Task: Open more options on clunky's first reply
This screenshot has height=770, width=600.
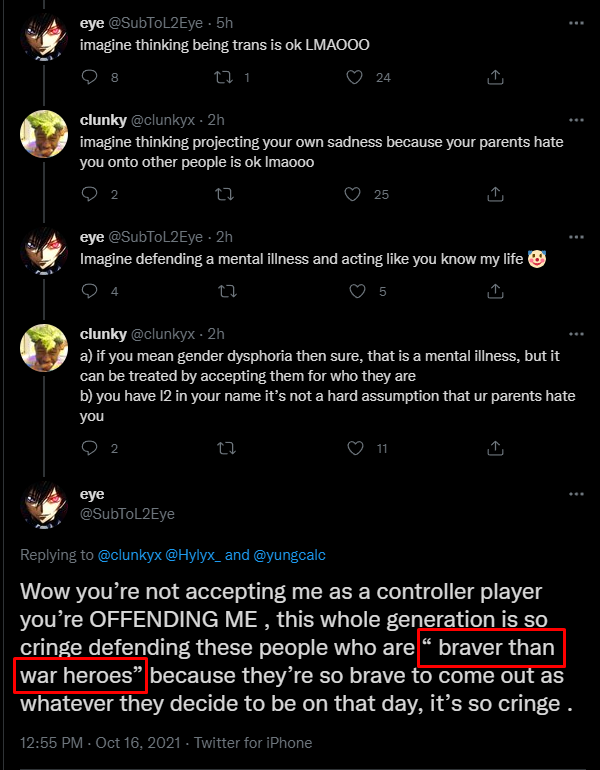Action: (x=576, y=119)
